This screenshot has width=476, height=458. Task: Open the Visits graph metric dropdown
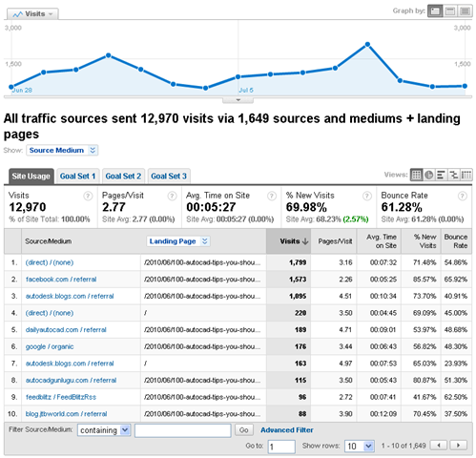click(32, 14)
